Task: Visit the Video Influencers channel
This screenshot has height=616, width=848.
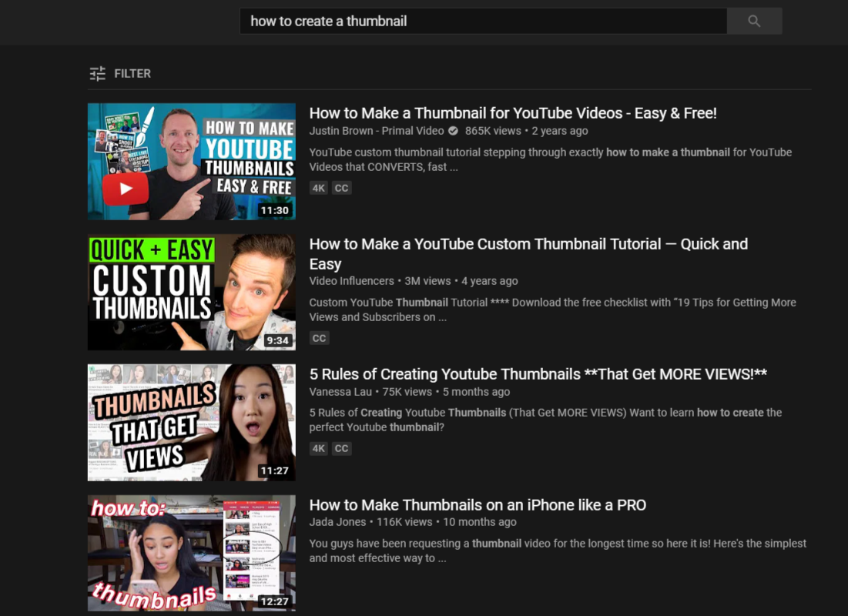Action: (x=351, y=281)
